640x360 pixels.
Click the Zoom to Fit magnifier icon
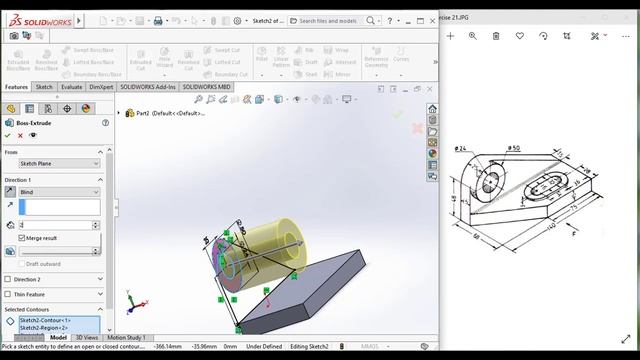click(198, 99)
